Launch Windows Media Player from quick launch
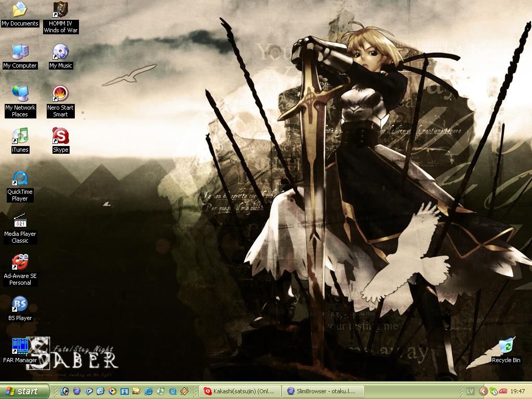This screenshot has height=399, width=532. tap(112, 391)
